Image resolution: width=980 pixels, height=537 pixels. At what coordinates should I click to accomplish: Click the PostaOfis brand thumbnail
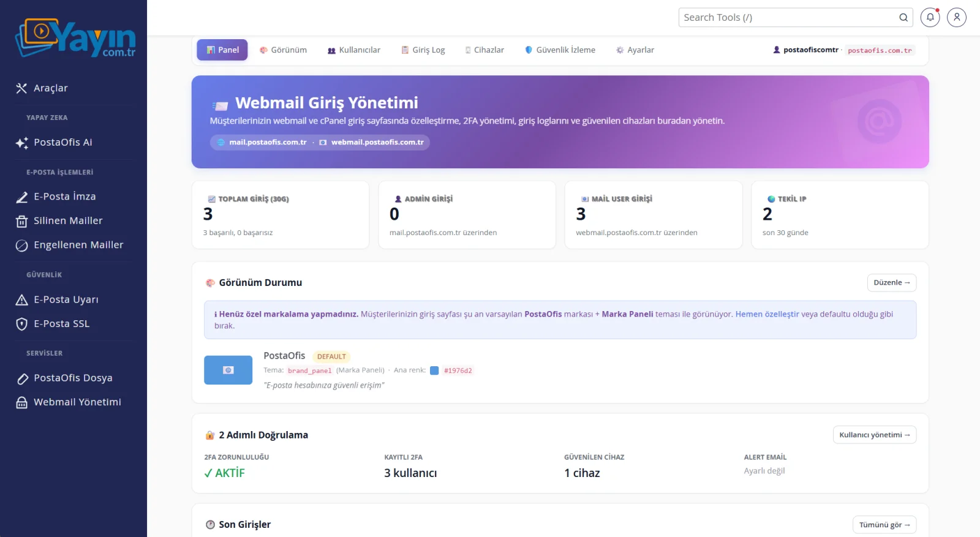[x=228, y=370]
